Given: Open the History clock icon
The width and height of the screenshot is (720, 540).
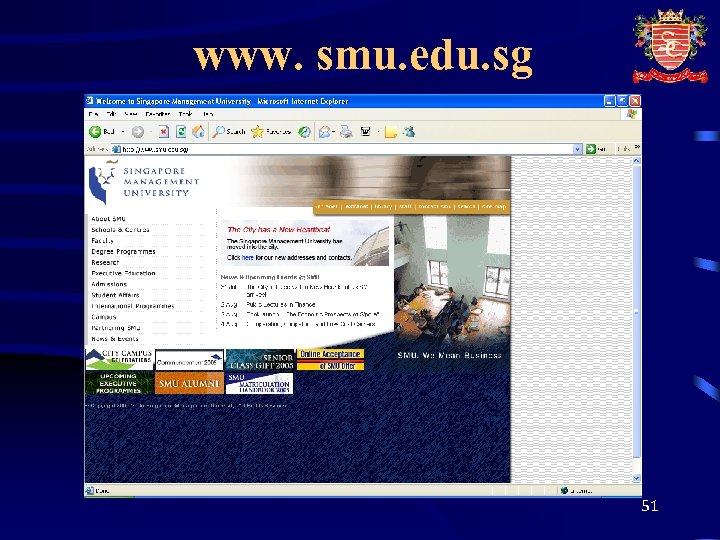Looking at the screenshot, I should (x=304, y=132).
